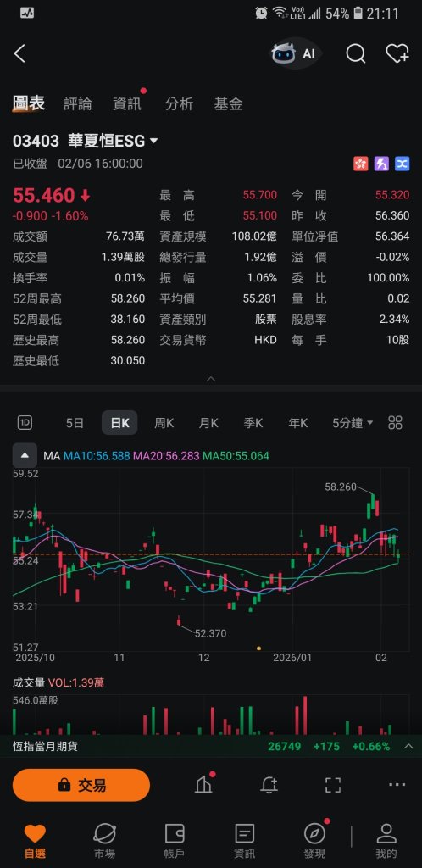Tap the 58.260 high marker on chart

click(341, 487)
